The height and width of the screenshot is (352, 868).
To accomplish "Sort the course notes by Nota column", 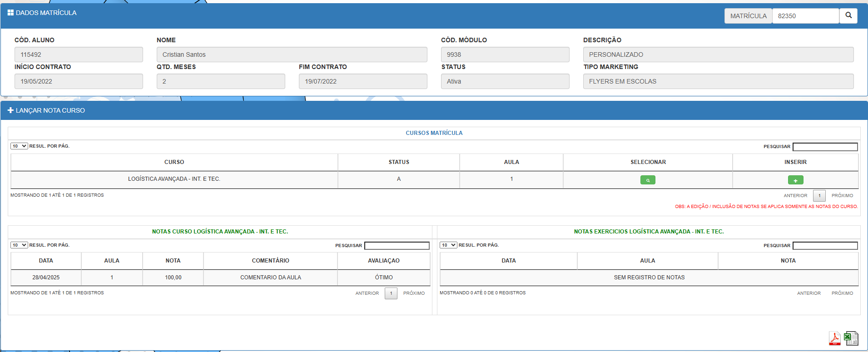I will click(x=173, y=261).
